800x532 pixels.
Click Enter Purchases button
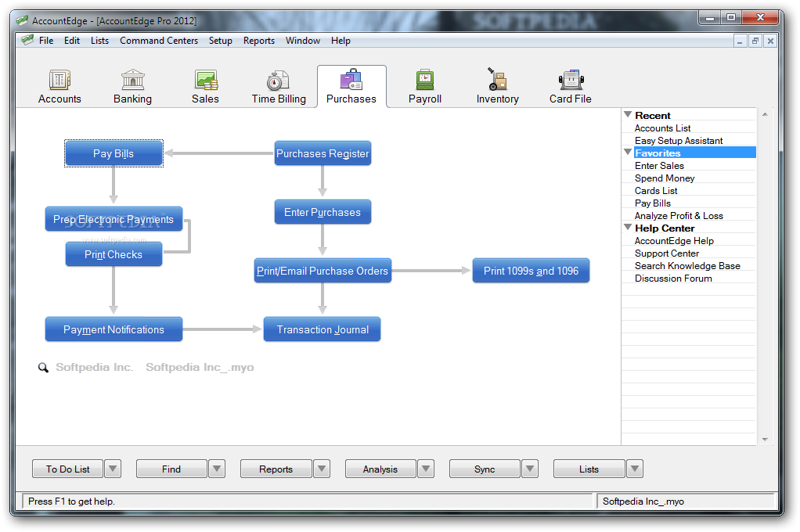tap(323, 212)
